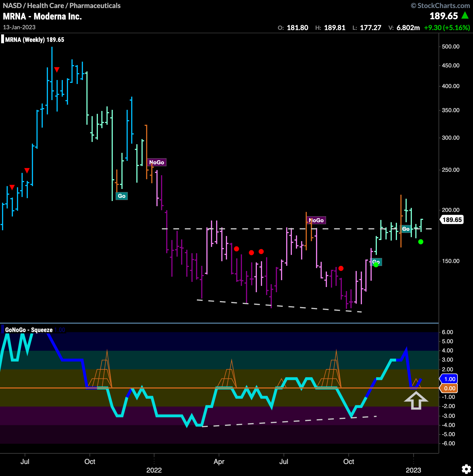Click the volume value 6.802m

tap(408, 28)
